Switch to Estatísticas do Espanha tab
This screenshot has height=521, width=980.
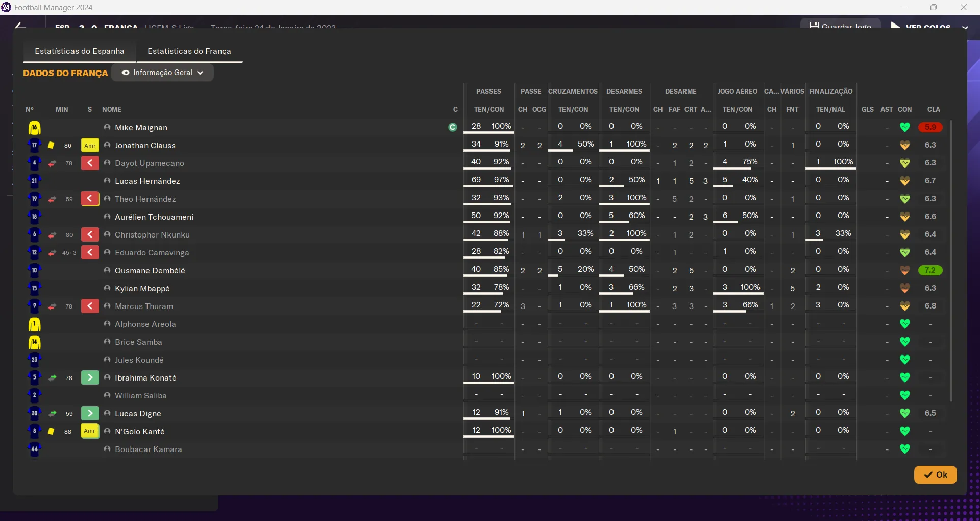[80, 51]
